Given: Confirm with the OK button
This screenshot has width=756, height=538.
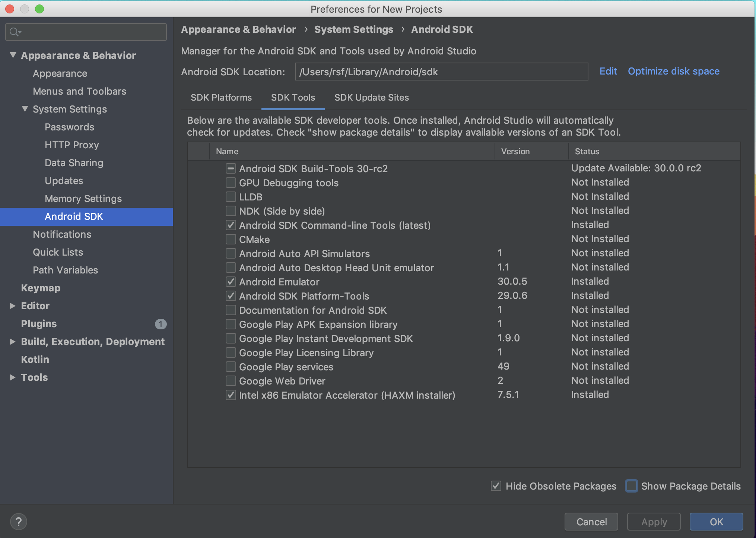Looking at the screenshot, I should coord(717,522).
